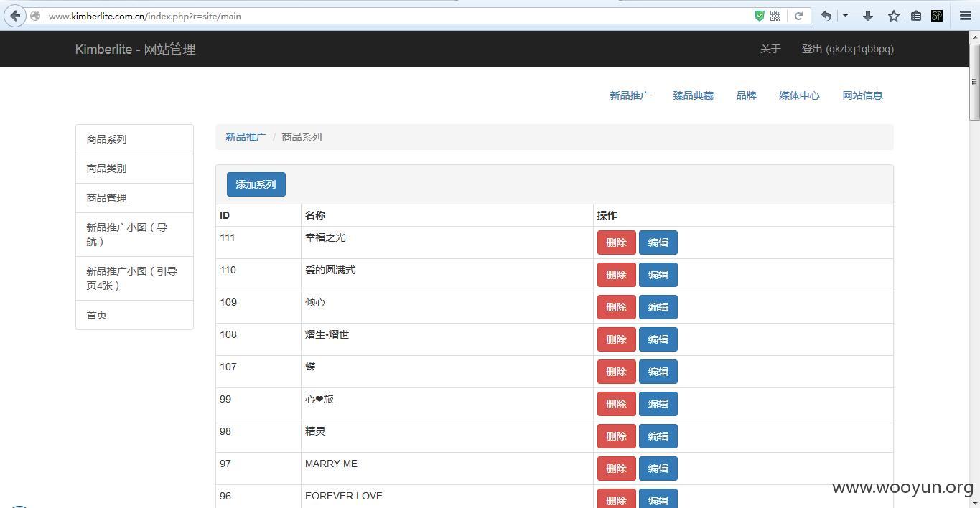Image resolution: width=980 pixels, height=508 pixels.
Task: Open the 媒体中心 top menu item
Action: pyautogui.click(x=799, y=95)
